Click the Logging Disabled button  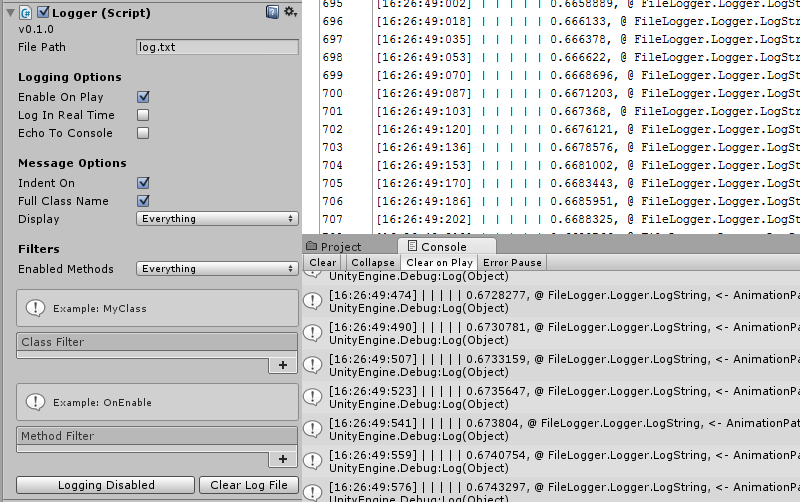coord(106,485)
